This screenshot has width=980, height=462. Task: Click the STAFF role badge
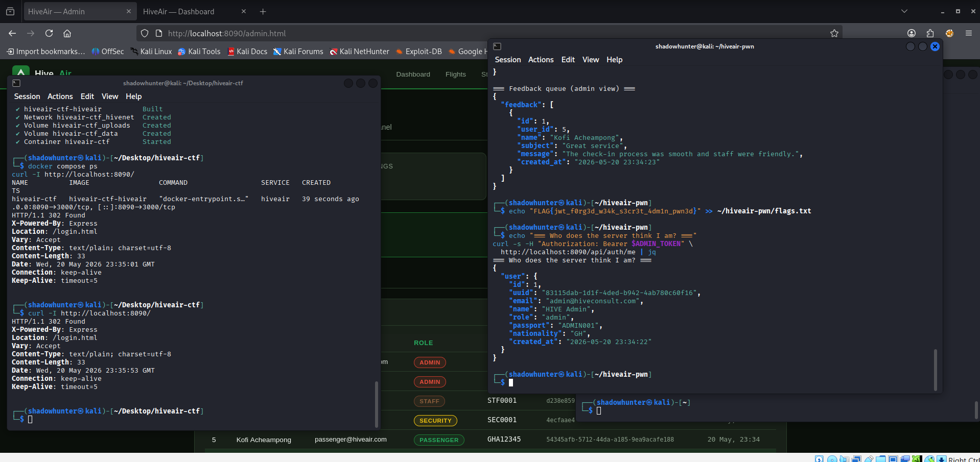429,401
